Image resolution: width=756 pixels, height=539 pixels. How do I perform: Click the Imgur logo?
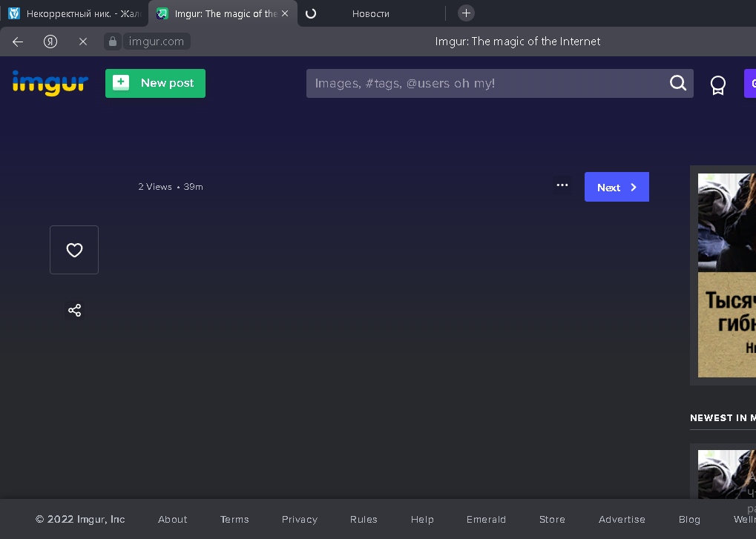(50, 83)
